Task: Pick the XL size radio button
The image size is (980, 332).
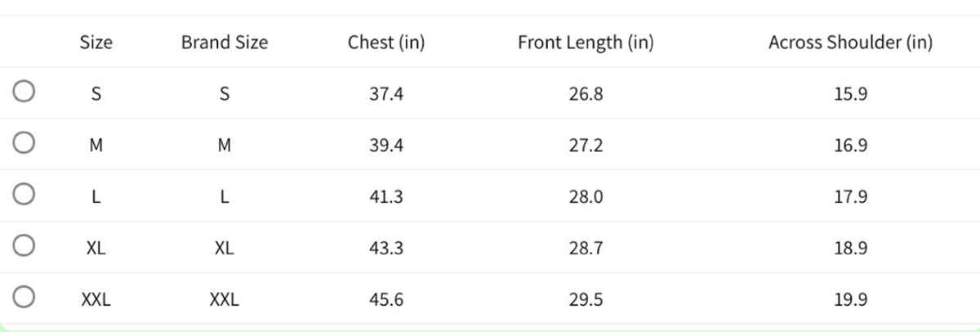Action: coord(24,247)
